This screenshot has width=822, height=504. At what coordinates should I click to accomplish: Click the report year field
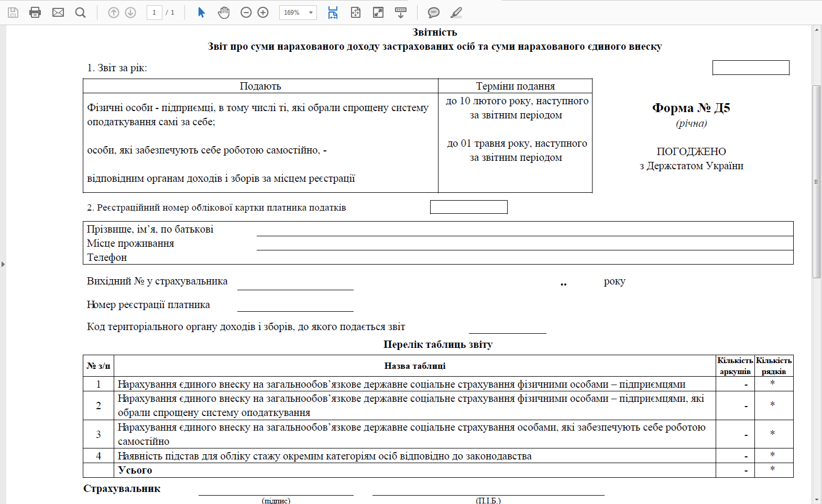tap(750, 68)
